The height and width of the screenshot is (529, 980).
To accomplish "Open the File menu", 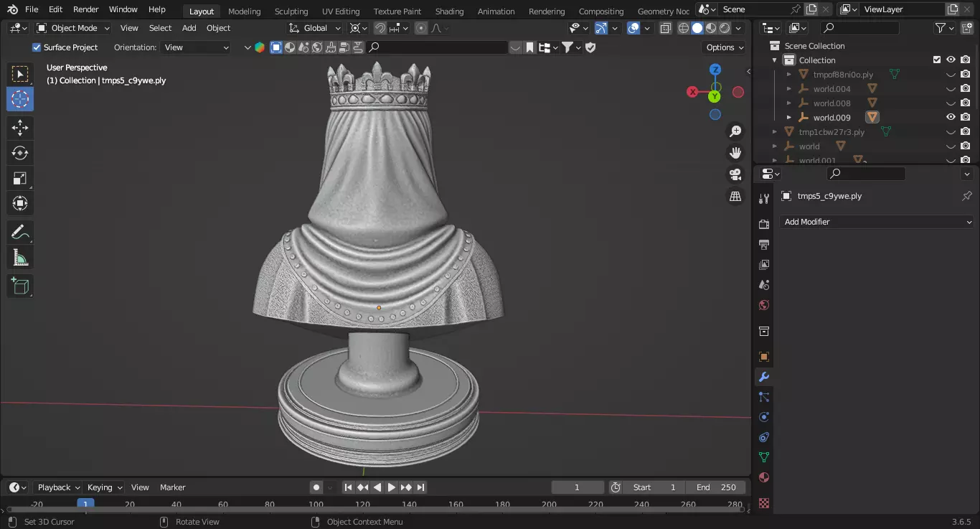I will [x=32, y=9].
